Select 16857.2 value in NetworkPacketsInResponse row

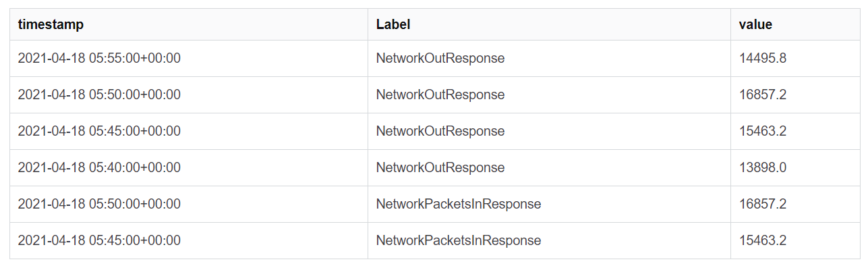(796, 204)
